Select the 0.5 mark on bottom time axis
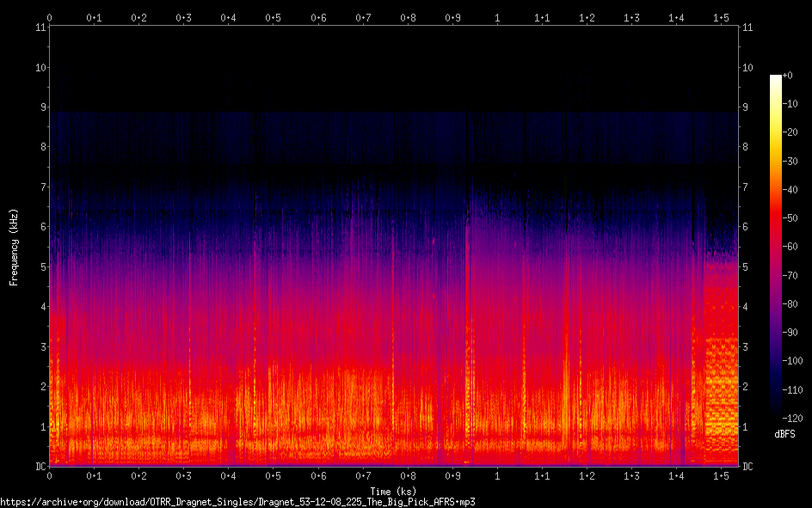This screenshot has width=812, height=508. pyautogui.click(x=273, y=475)
